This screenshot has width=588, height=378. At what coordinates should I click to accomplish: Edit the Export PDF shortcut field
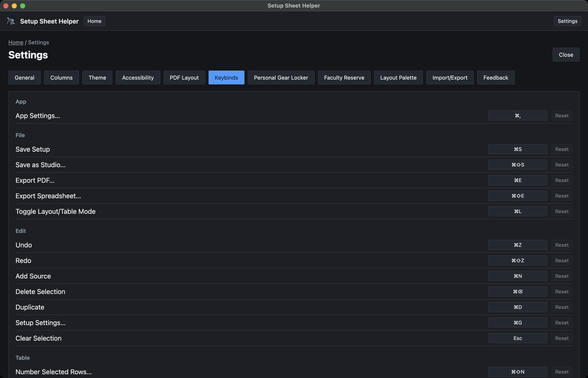(x=518, y=180)
